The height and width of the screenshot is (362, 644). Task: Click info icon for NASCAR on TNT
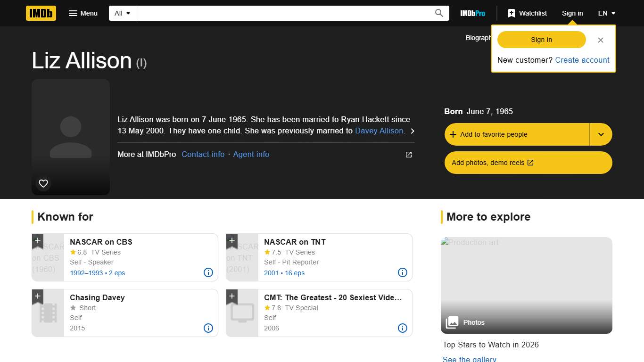coord(403,272)
